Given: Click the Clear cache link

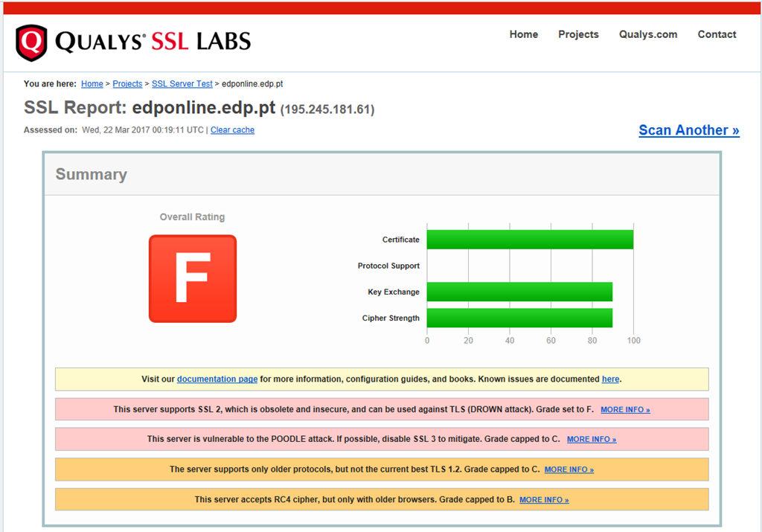Looking at the screenshot, I should tap(232, 130).
